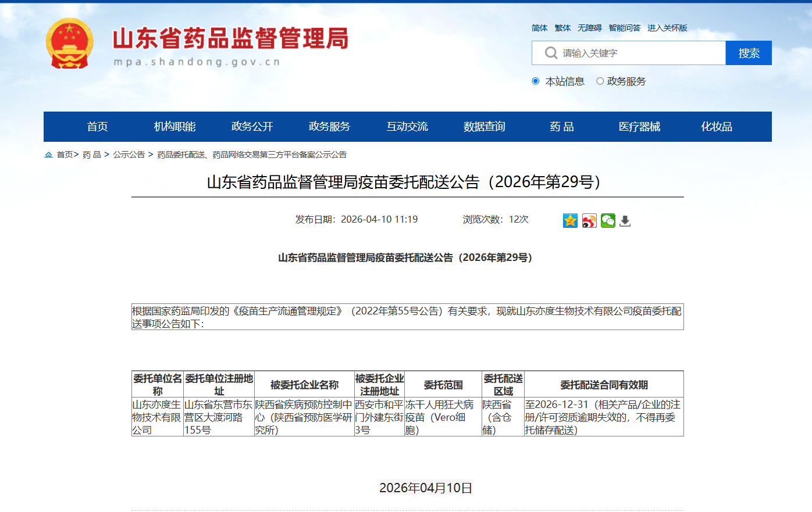Select the 本站信息 radio button
Screen dimensions: 812x512
point(536,81)
